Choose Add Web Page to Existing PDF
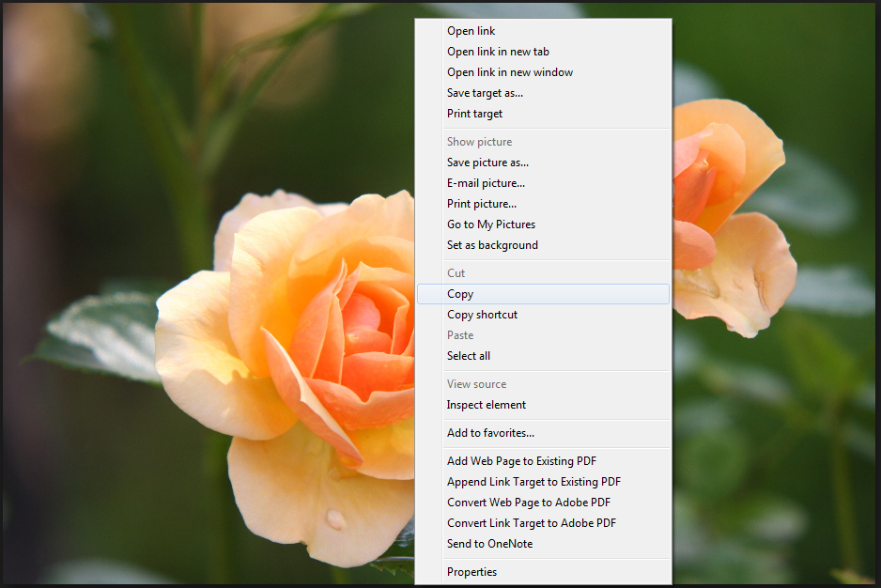This screenshot has height=588, width=881. click(543, 461)
